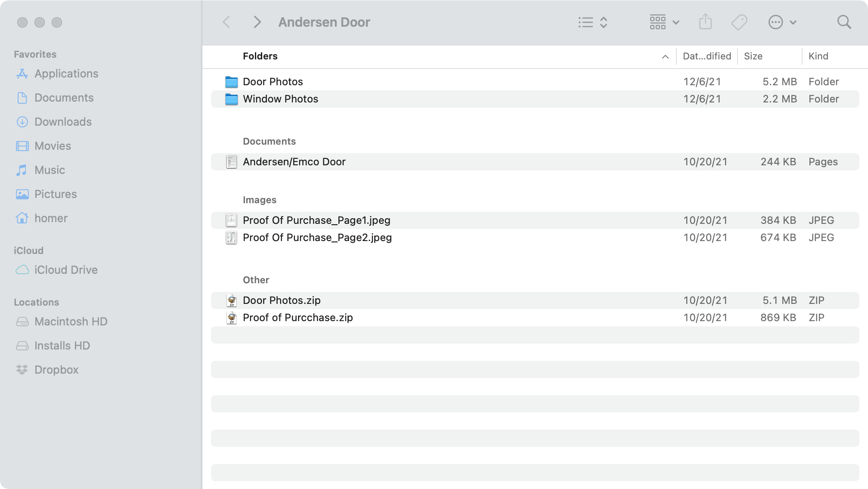Image resolution: width=868 pixels, height=489 pixels.
Task: Click the Applications sidebar icon
Action: (22, 74)
